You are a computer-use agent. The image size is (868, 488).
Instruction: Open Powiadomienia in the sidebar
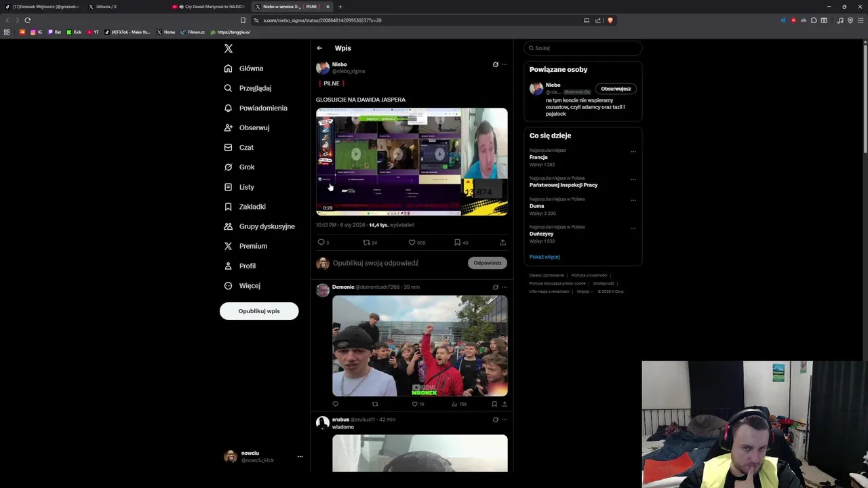click(256, 108)
